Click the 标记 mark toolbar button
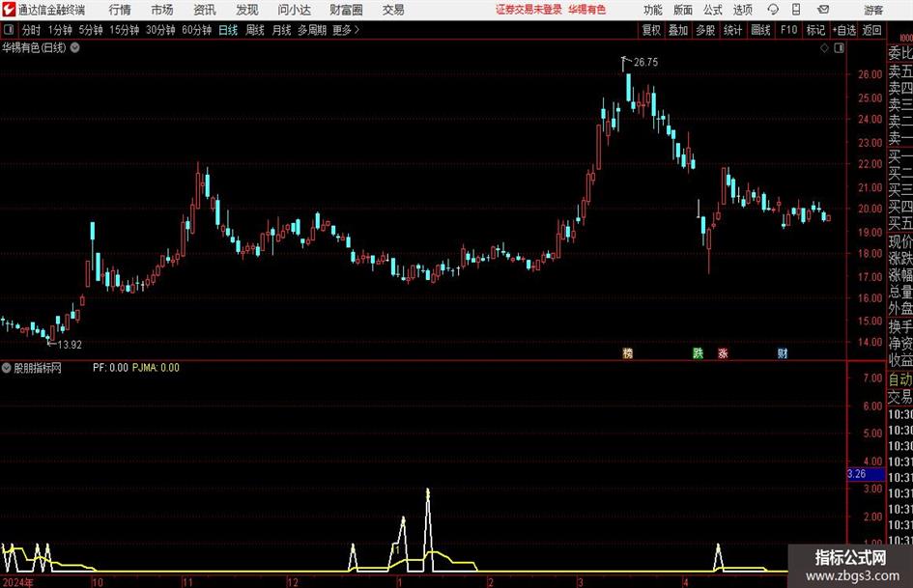The image size is (913, 588). click(815, 30)
